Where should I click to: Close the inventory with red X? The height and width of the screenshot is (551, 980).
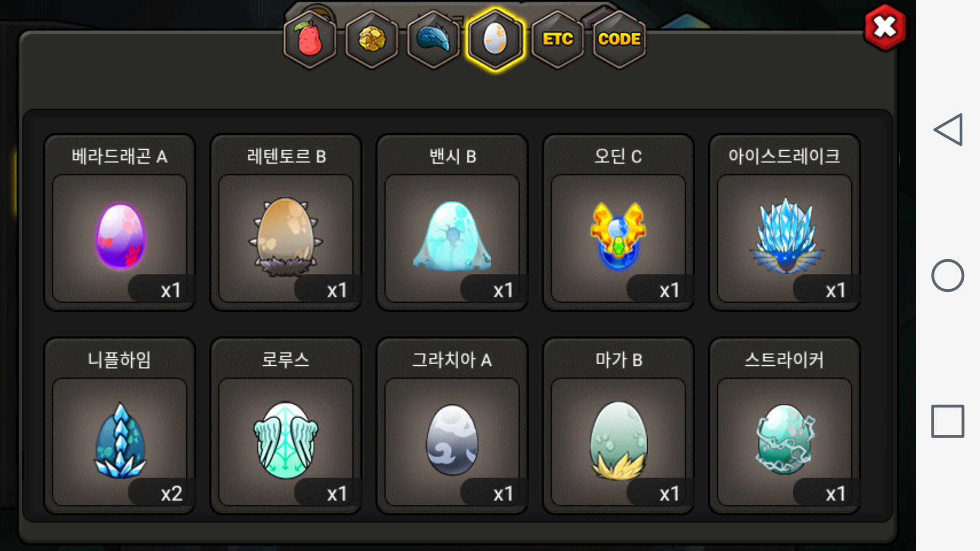coord(885,28)
